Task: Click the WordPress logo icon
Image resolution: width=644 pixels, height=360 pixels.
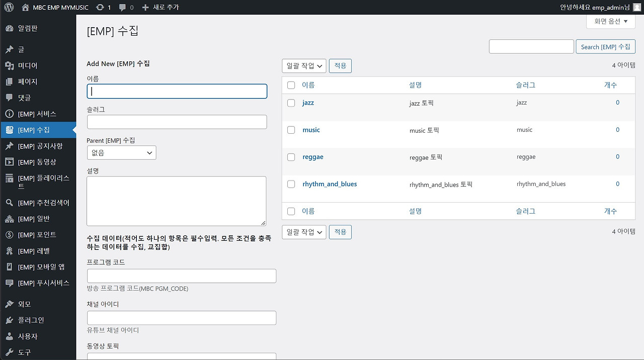Action: click(x=9, y=7)
